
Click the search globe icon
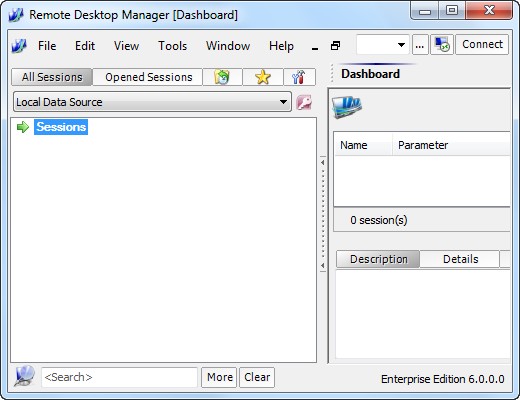pyautogui.click(x=25, y=376)
